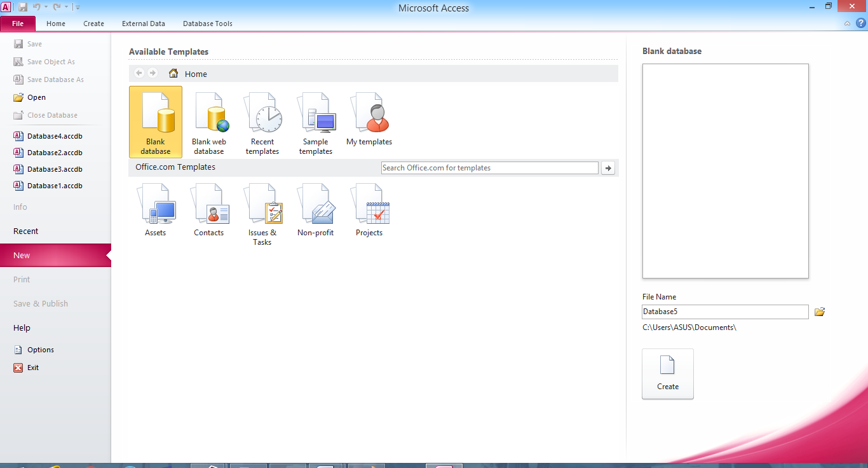Select the Assets template from Office.com

(156, 210)
